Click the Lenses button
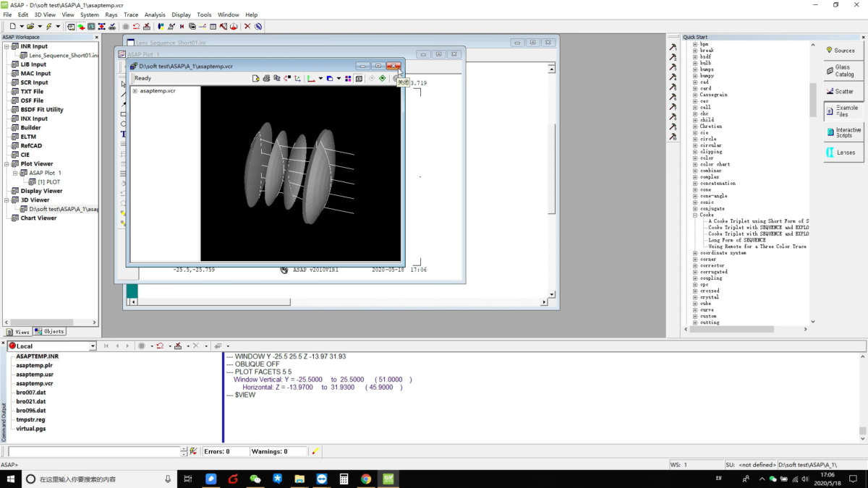Image resolution: width=868 pixels, height=488 pixels. [x=843, y=153]
